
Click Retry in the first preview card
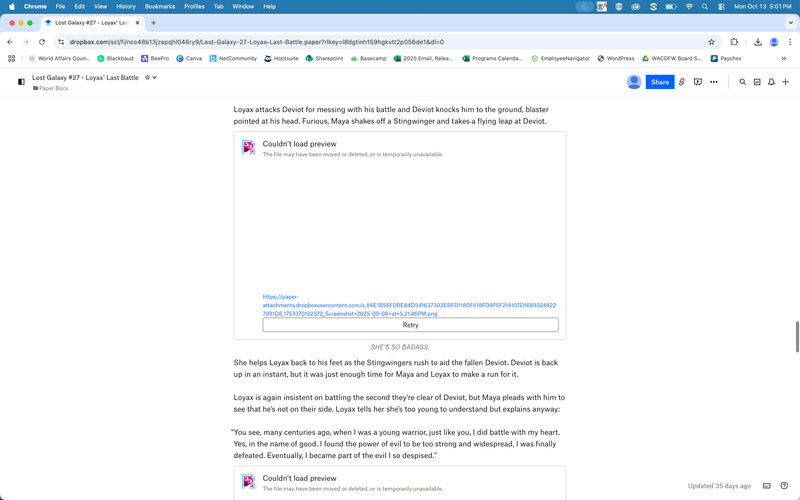click(x=410, y=325)
